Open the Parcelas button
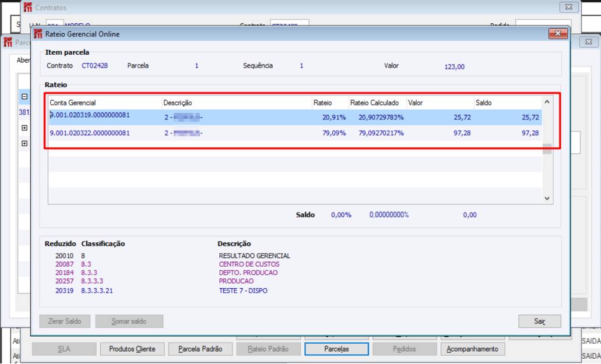601x364 pixels. pyautogui.click(x=336, y=349)
